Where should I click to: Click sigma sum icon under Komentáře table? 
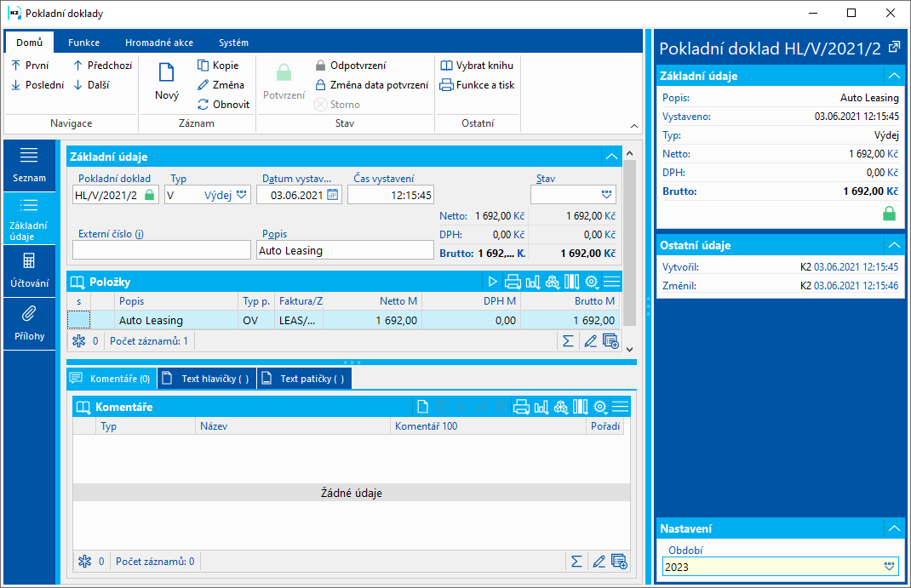pos(576,562)
